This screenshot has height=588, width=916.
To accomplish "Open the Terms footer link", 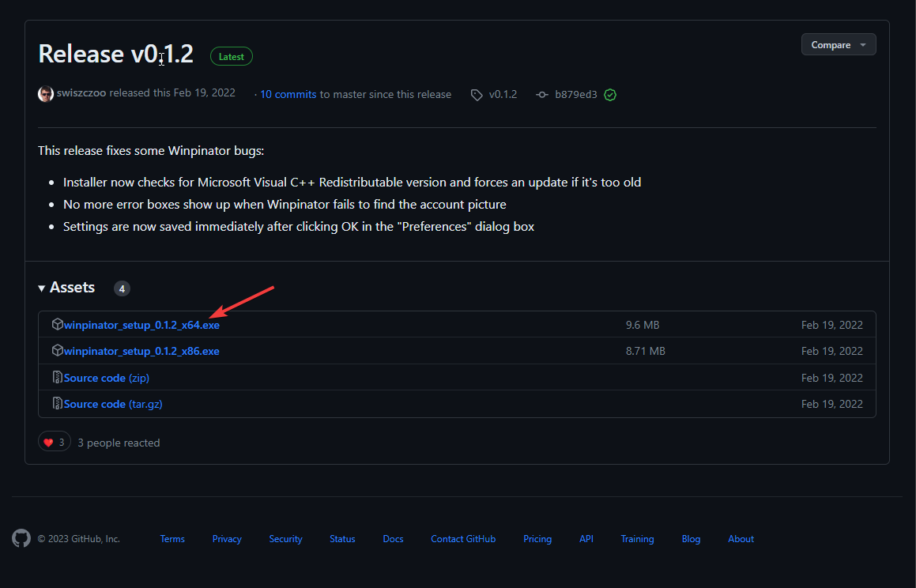I will click(x=172, y=539).
